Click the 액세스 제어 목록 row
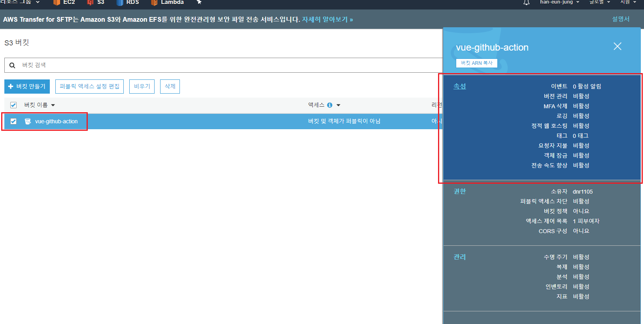This screenshot has height=324, width=644. coord(563,221)
